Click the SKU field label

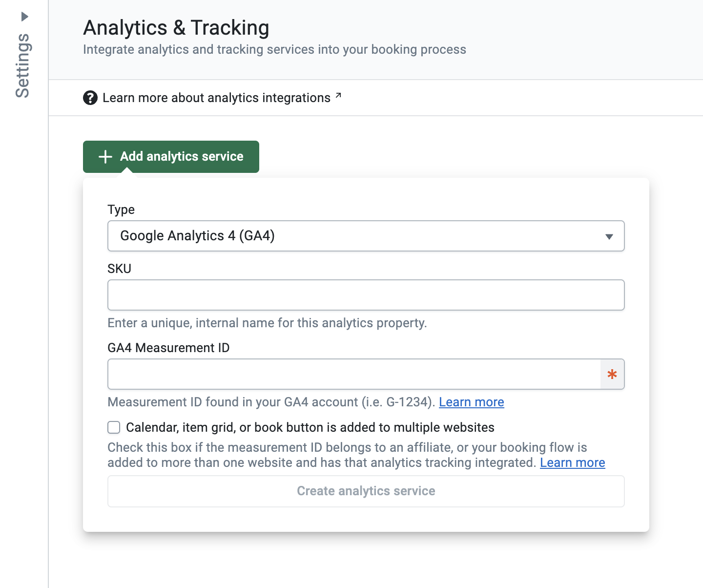(x=120, y=269)
